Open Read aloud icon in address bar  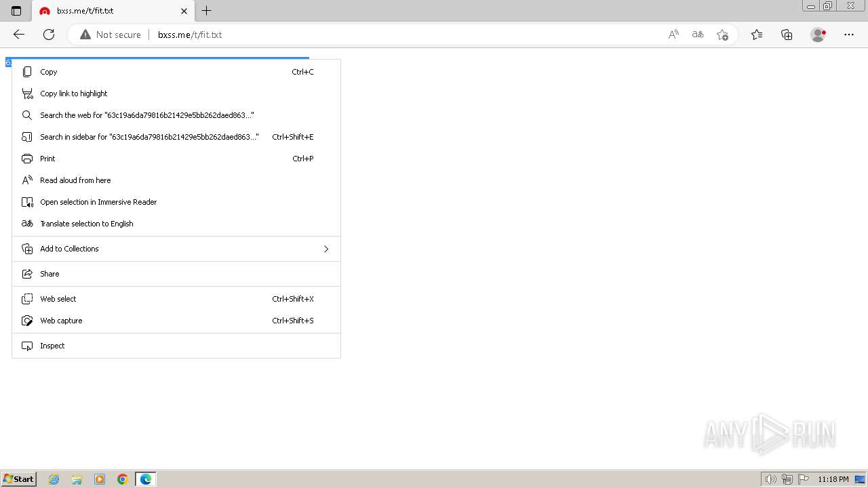(x=673, y=35)
